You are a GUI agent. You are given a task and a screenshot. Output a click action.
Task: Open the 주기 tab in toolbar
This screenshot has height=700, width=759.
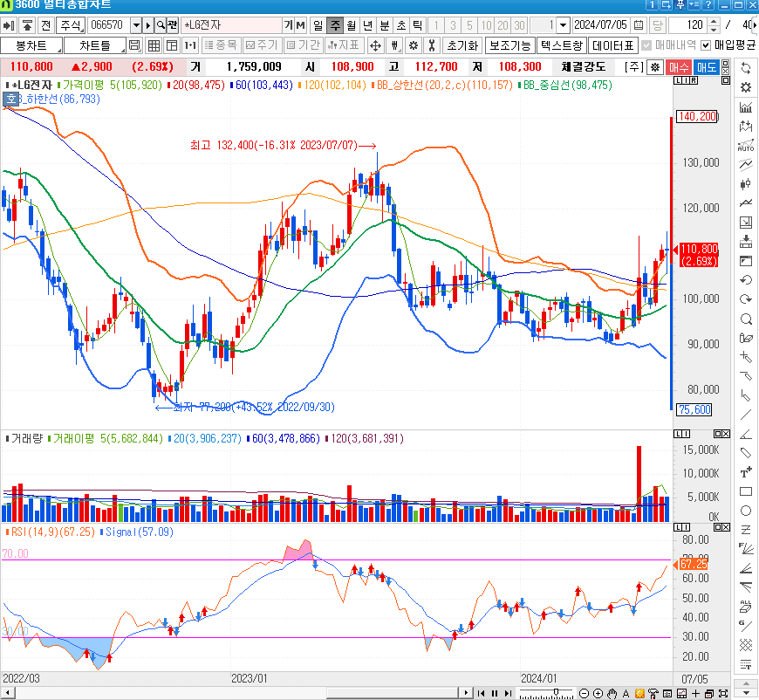tap(262, 45)
